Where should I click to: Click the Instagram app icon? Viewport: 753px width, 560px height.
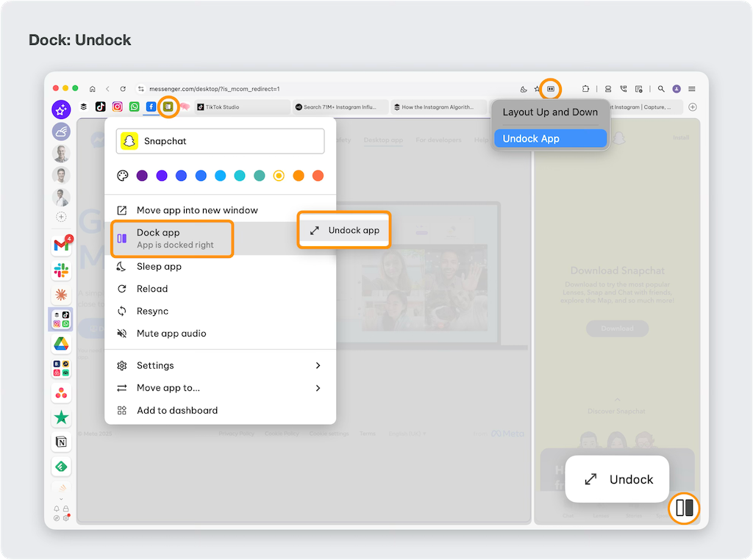[118, 107]
